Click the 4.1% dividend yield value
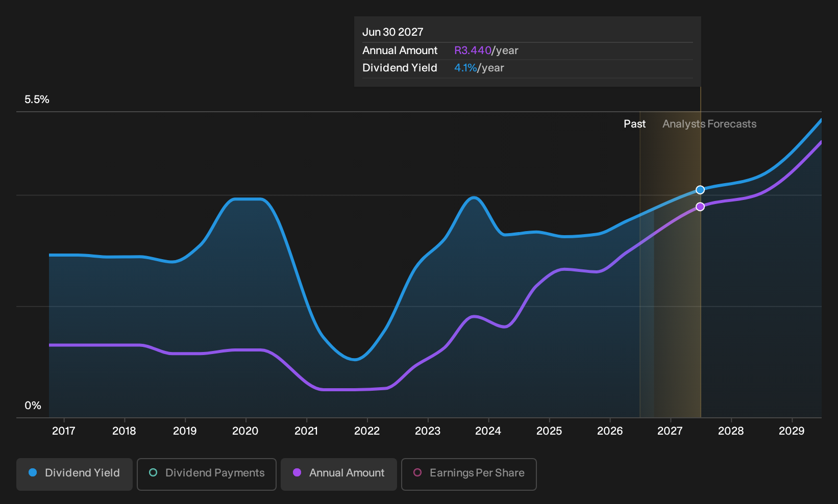This screenshot has height=504, width=838. click(x=465, y=68)
